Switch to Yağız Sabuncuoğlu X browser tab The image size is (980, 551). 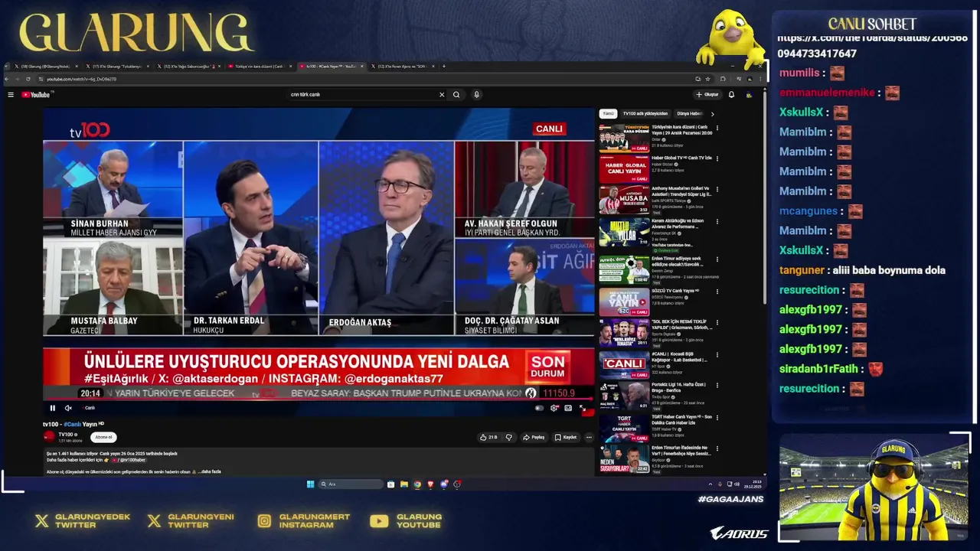[x=188, y=67]
